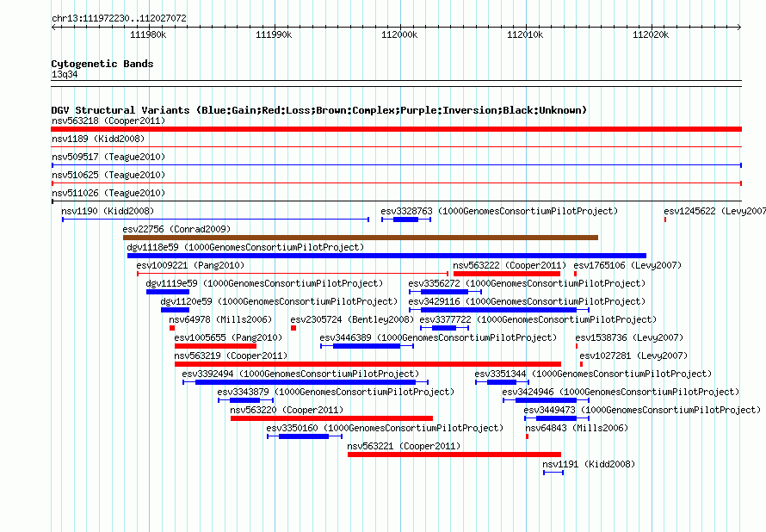Select the blue esv3424946 gain bar
The height and width of the screenshot is (532, 766).
tap(547, 400)
